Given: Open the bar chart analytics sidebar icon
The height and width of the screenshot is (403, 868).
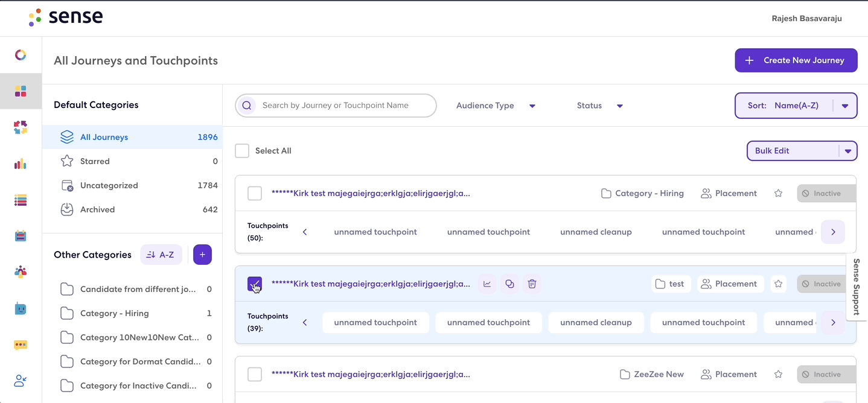Looking at the screenshot, I should pyautogui.click(x=21, y=163).
